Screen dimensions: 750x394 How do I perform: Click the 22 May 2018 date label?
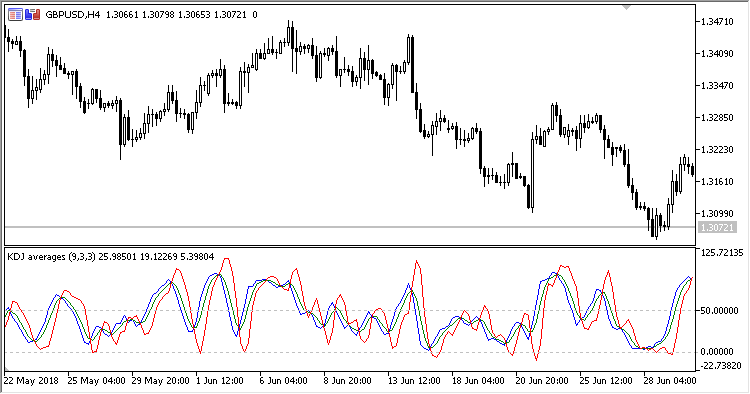coord(31,381)
